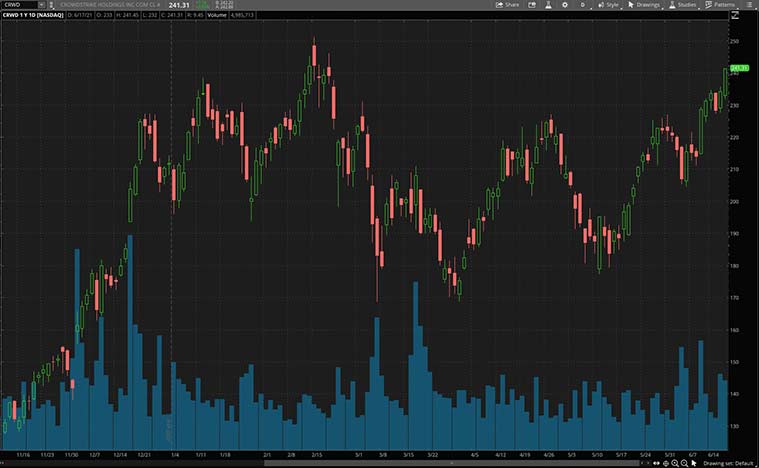The height and width of the screenshot is (468, 759).
Task: Click the pointer cursor icon at the bottom
Action: click(694, 464)
